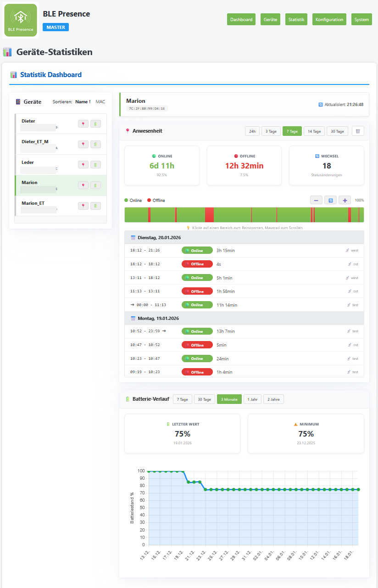Click the BLE Presence logo icon

tap(21, 20)
